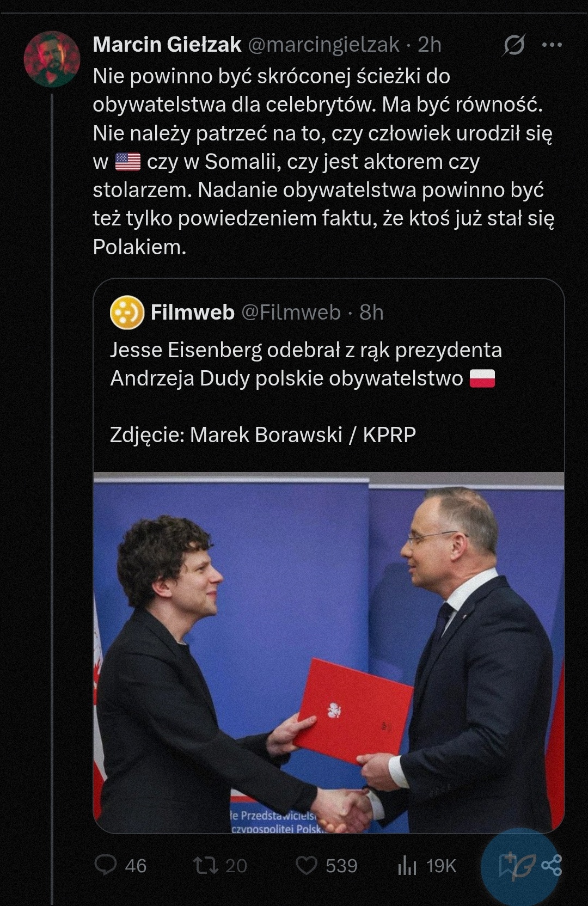The image size is (588, 906).
Task: Open the @Filmweb handle in quoted tweet
Action: point(291,313)
